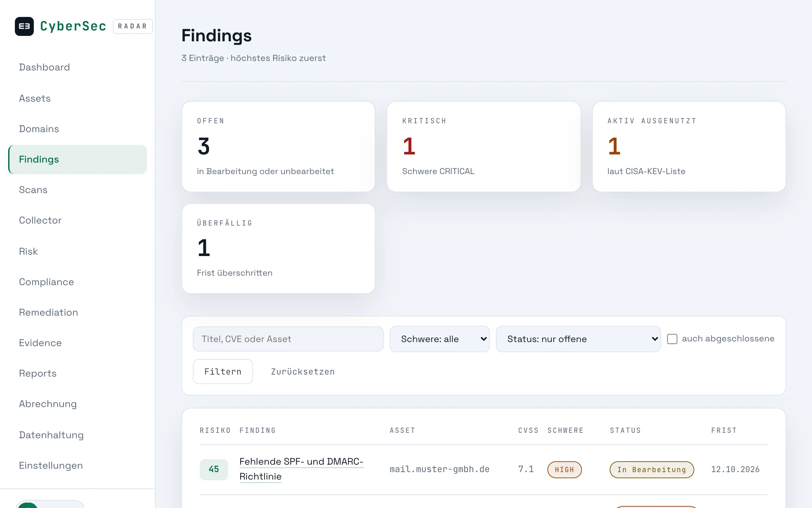Image resolution: width=812 pixels, height=508 pixels.
Task: Click the Offen stat card
Action: click(x=278, y=147)
